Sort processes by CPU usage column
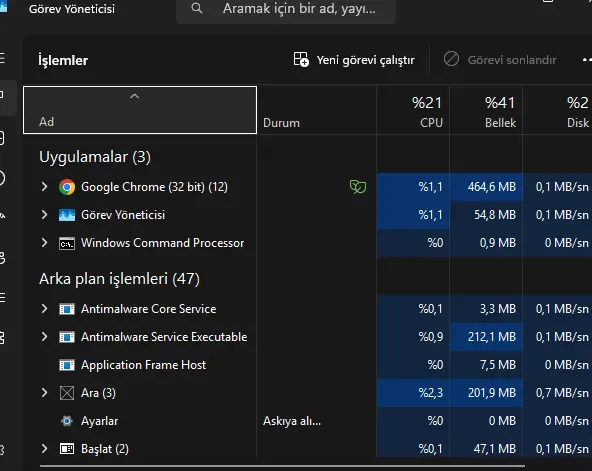This screenshot has height=471, width=592. click(413, 110)
